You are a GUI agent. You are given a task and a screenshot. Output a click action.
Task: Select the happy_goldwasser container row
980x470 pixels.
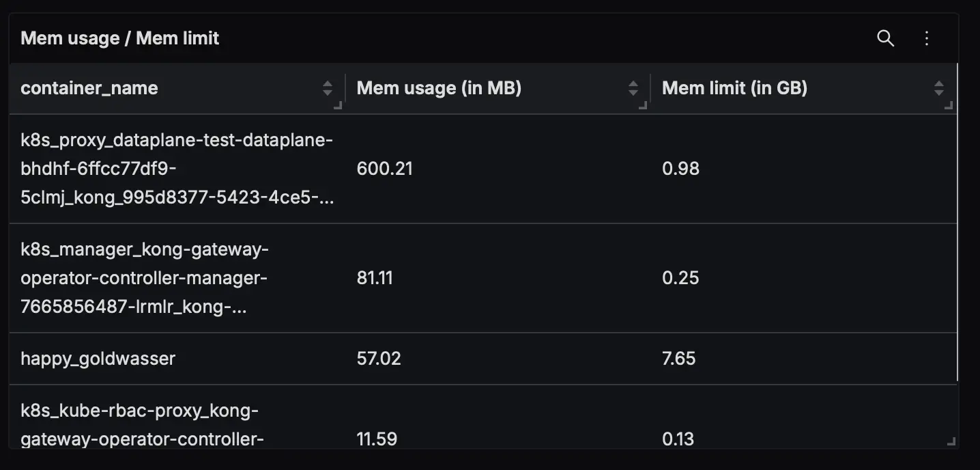(483, 359)
